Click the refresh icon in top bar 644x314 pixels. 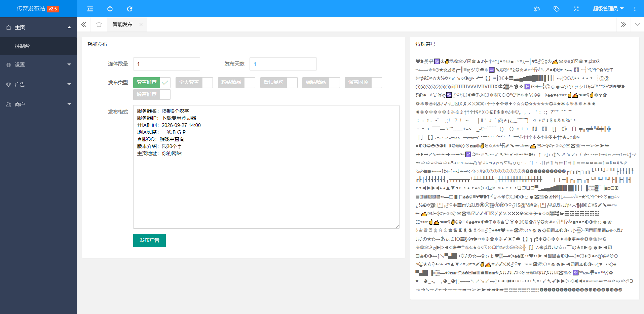pos(129,9)
